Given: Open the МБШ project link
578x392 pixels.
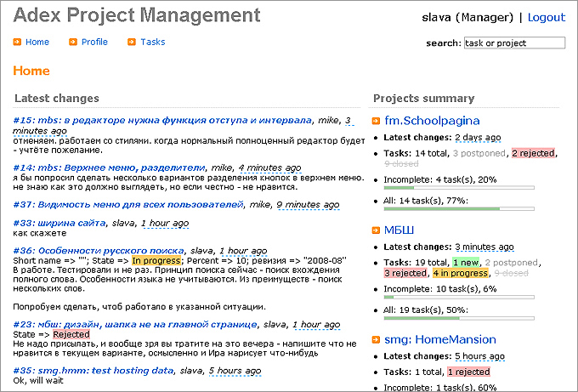Looking at the screenshot, I should [x=399, y=230].
